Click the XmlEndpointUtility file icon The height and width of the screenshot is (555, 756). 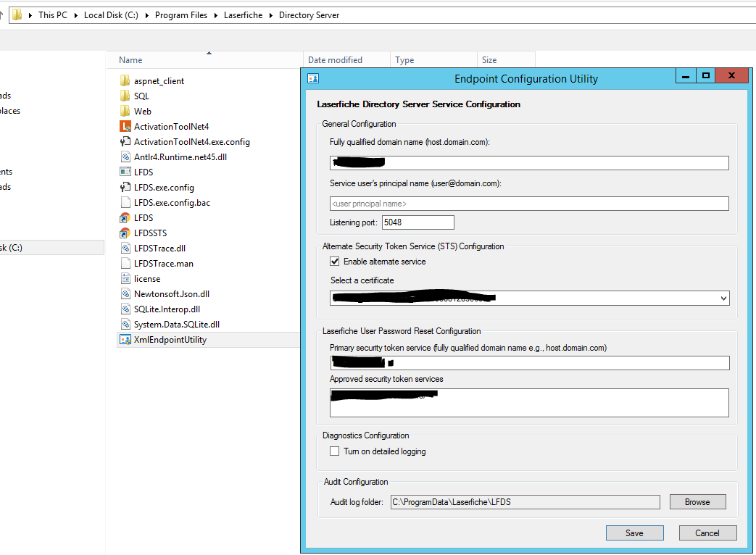125,339
